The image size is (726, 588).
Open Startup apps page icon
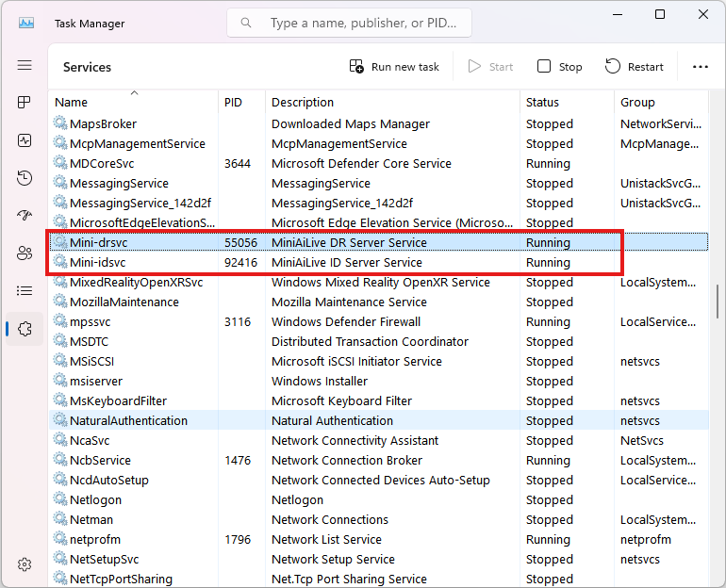click(25, 216)
